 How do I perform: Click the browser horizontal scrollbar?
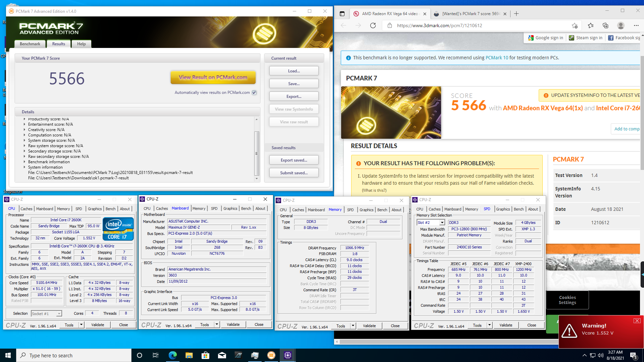pos(449,342)
